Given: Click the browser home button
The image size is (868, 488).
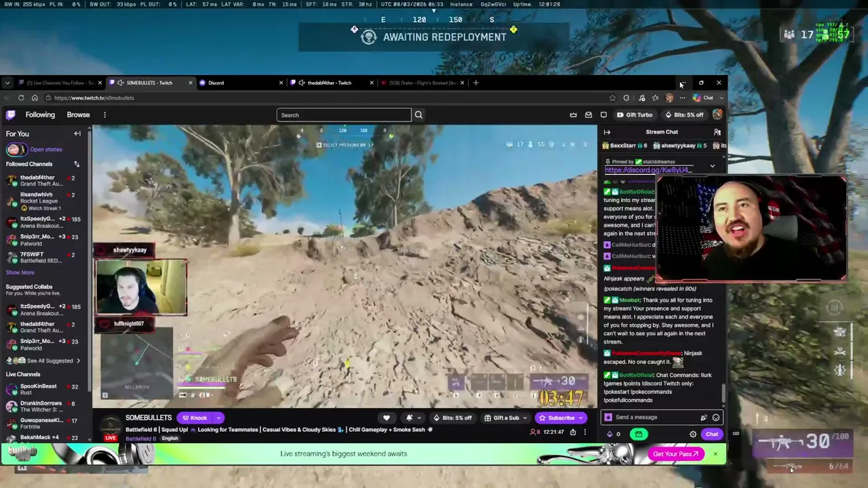Looking at the screenshot, I should [35, 98].
